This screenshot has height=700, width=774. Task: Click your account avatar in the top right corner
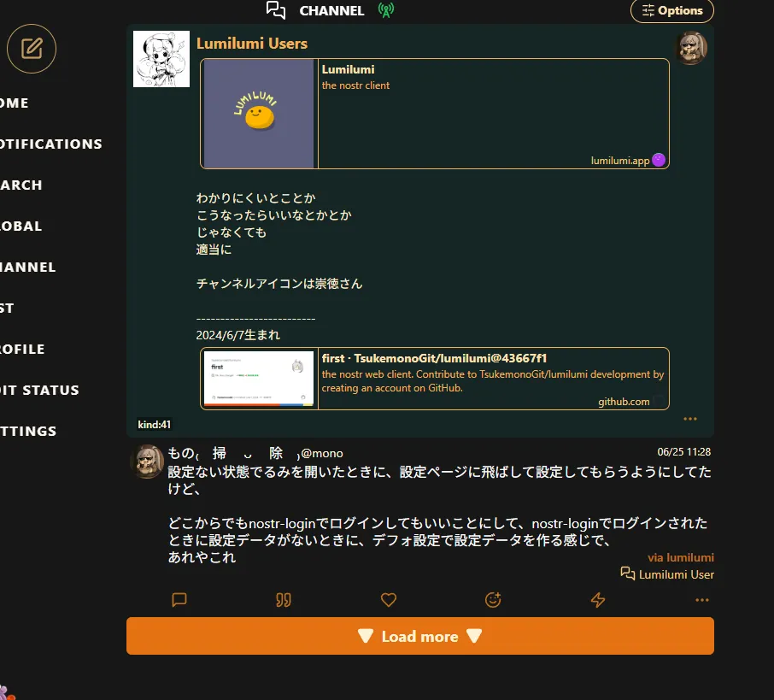pyautogui.click(x=692, y=49)
